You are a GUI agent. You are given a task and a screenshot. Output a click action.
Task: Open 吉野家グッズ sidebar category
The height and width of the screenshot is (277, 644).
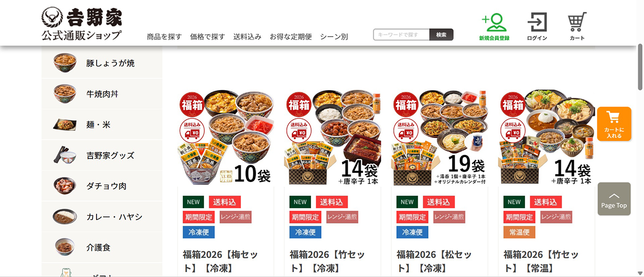coord(102,155)
